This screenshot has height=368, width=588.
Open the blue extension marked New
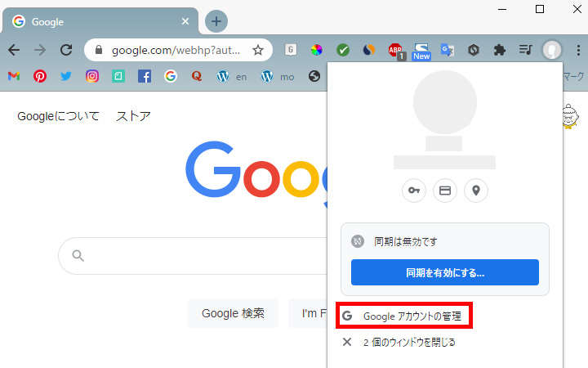(421, 52)
